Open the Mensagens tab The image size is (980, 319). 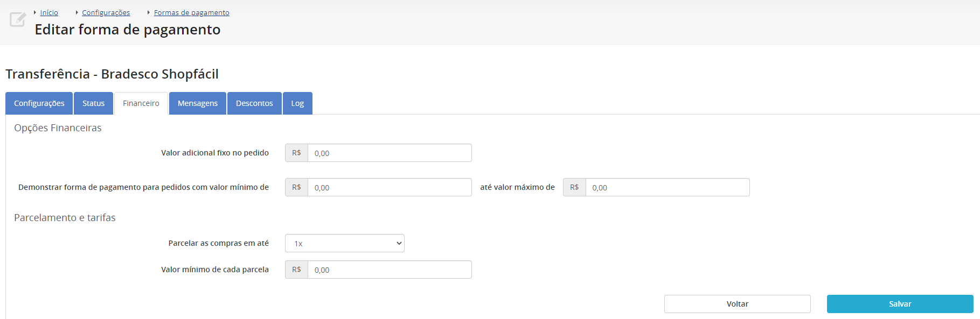pos(198,103)
